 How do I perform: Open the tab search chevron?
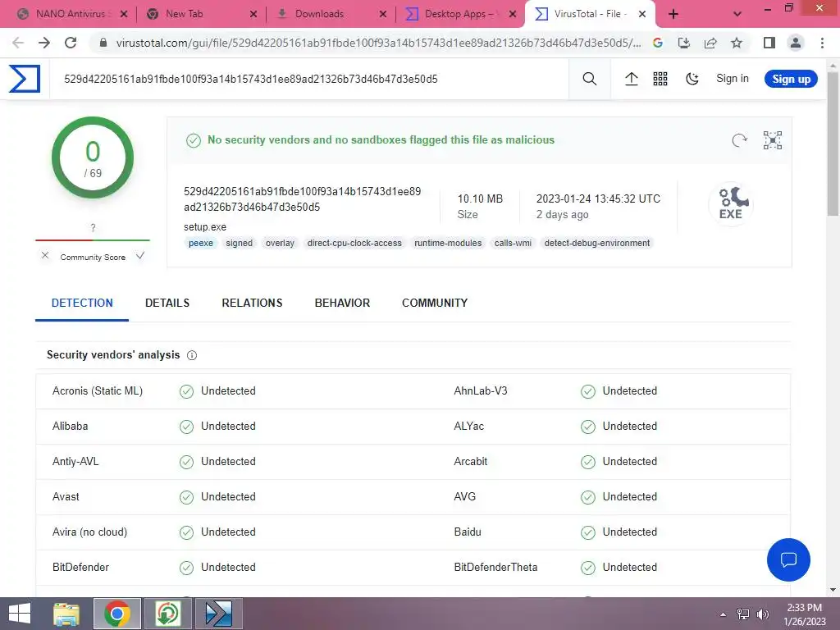[737, 14]
